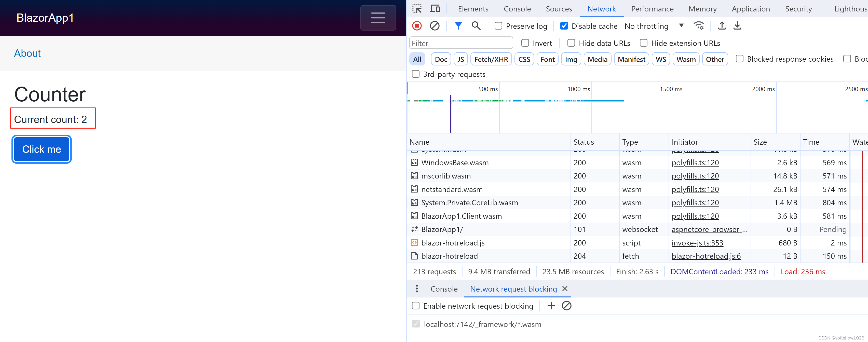Select element inspector icon
Viewport: 868px width, 342px height.
point(417,9)
